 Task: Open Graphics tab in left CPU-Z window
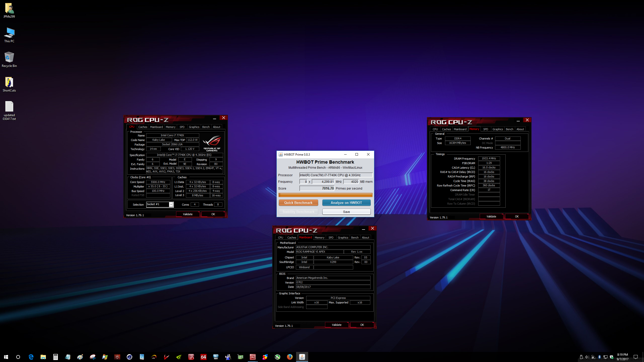(194, 127)
